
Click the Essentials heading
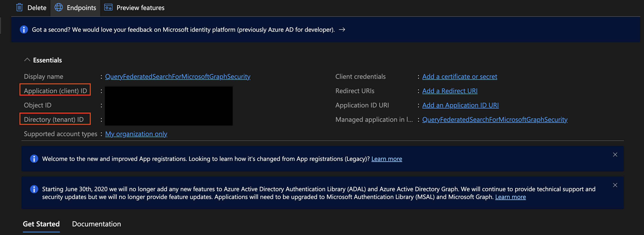coord(47,60)
